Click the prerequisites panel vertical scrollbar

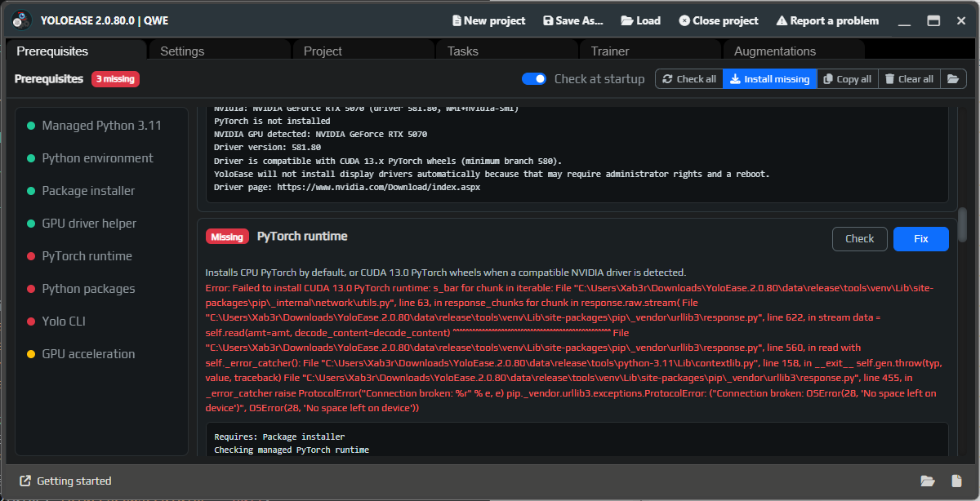(x=962, y=224)
